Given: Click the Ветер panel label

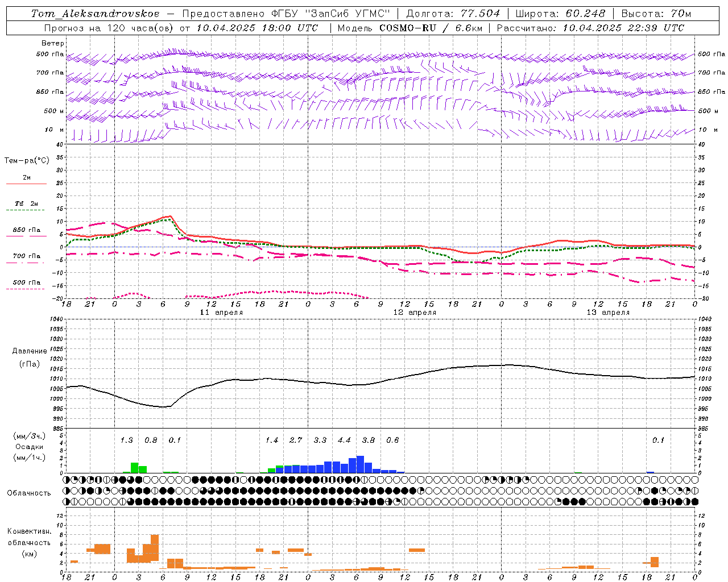Looking at the screenshot, I should [x=53, y=43].
